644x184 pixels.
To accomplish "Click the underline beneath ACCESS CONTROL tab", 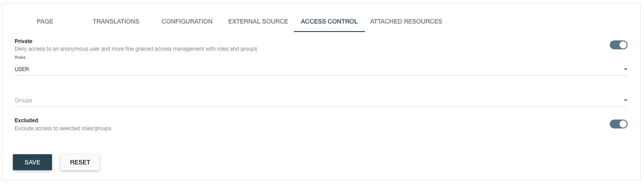I will point(329,32).
